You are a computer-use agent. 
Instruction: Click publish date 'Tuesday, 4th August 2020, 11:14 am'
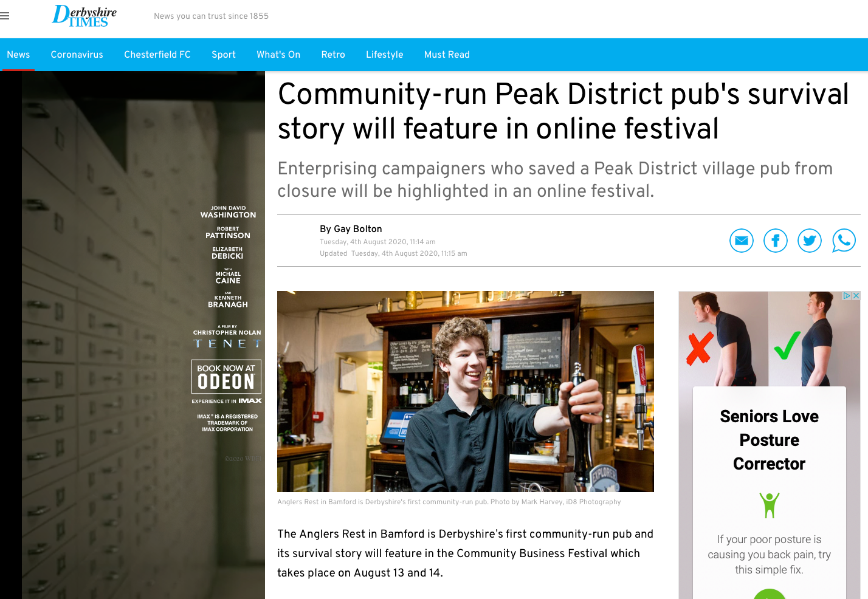coord(377,242)
